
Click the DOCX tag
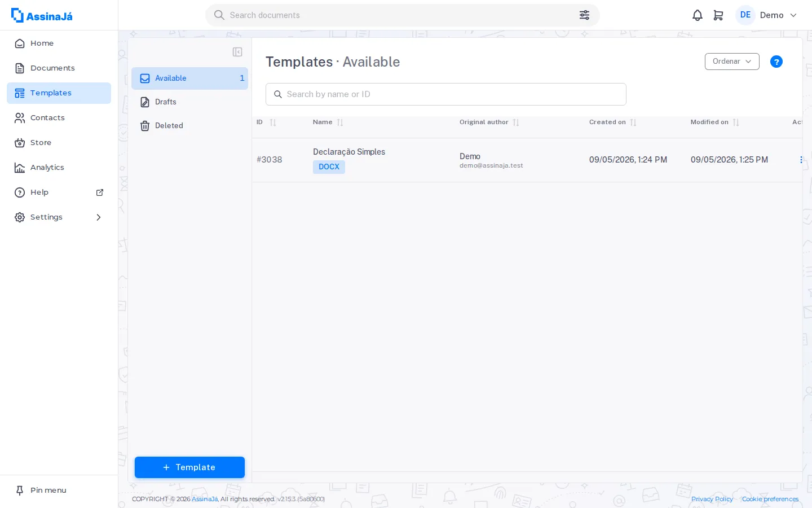[x=329, y=167]
